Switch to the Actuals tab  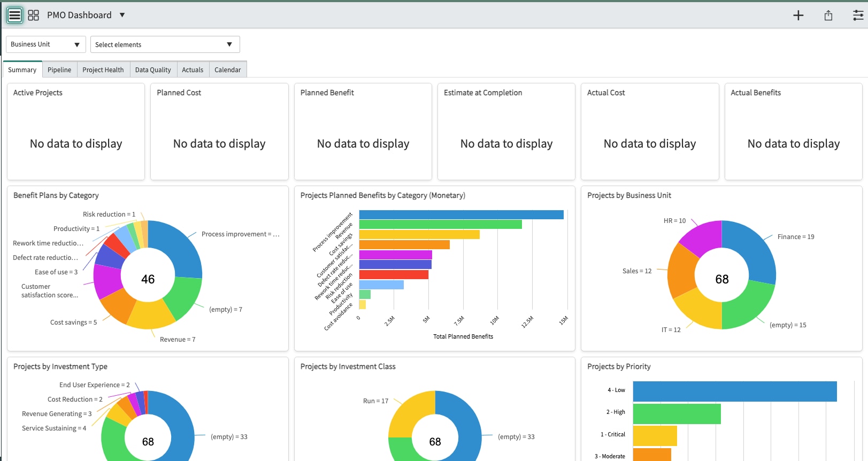pos(193,70)
